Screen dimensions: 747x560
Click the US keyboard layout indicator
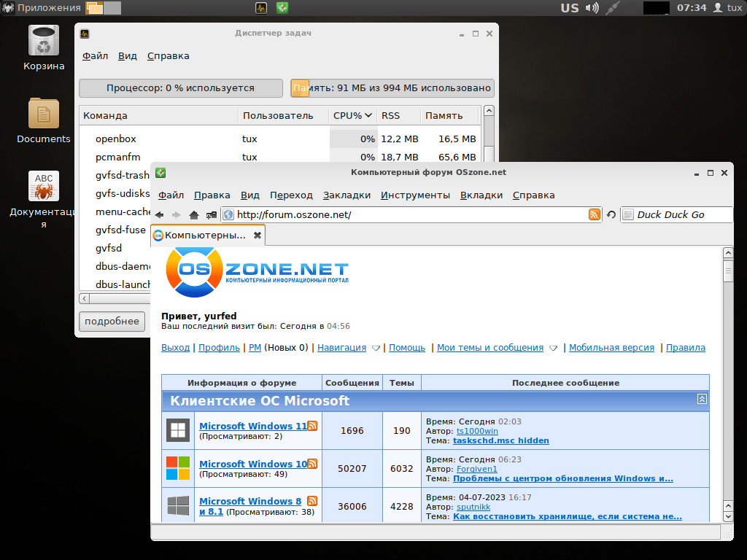click(570, 7)
